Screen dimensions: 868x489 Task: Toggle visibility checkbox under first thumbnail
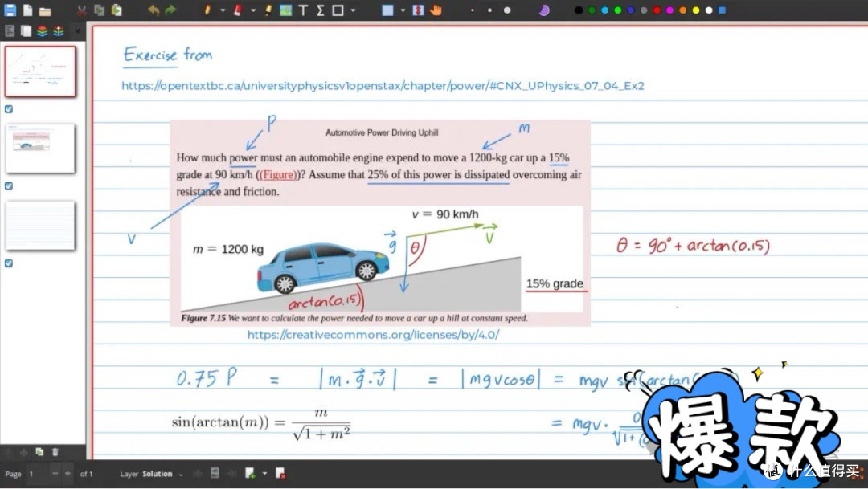click(x=9, y=109)
